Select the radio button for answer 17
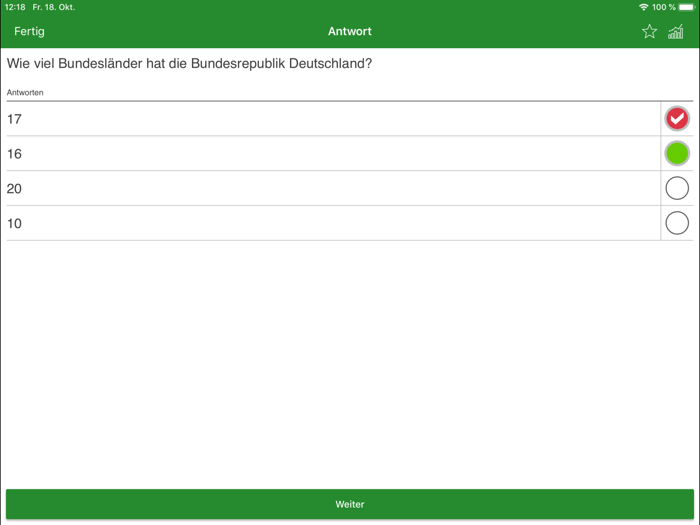The height and width of the screenshot is (525, 700). (677, 118)
